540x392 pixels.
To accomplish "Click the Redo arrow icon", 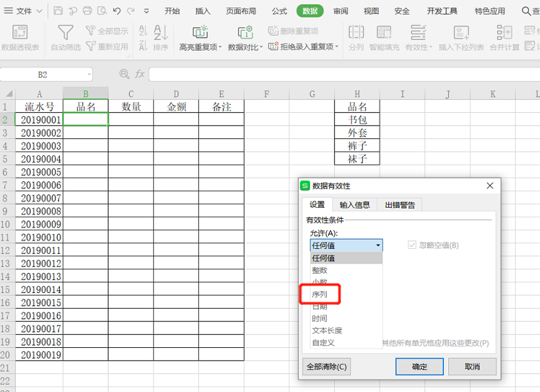I will [131, 11].
